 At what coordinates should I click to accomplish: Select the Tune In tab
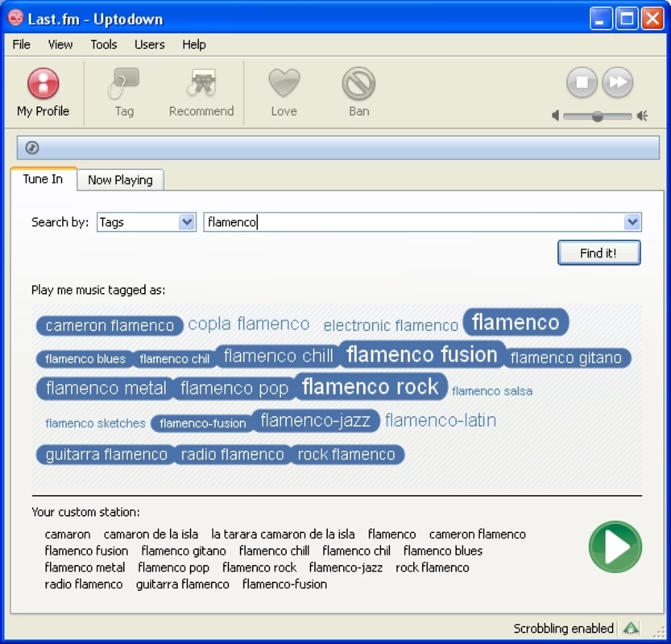[x=43, y=179]
